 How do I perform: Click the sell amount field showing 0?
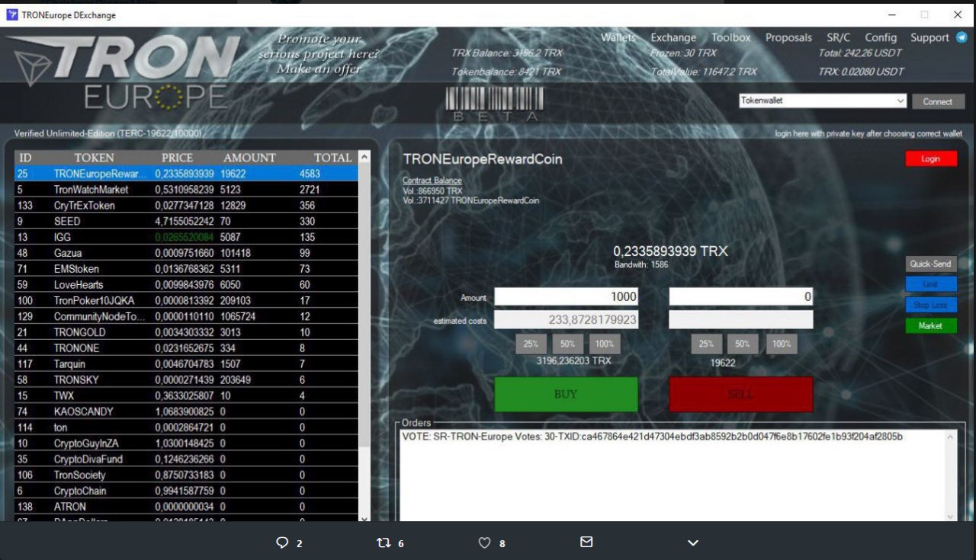click(x=740, y=296)
